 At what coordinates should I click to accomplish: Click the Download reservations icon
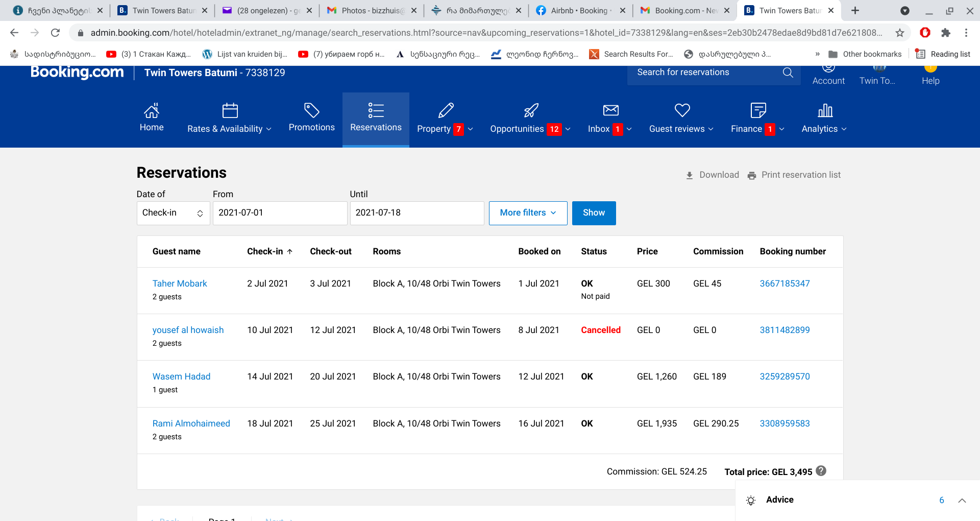(690, 175)
